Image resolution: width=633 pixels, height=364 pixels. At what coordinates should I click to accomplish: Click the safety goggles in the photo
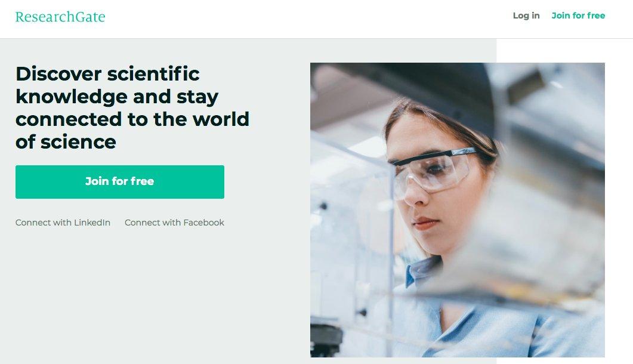coord(434,169)
